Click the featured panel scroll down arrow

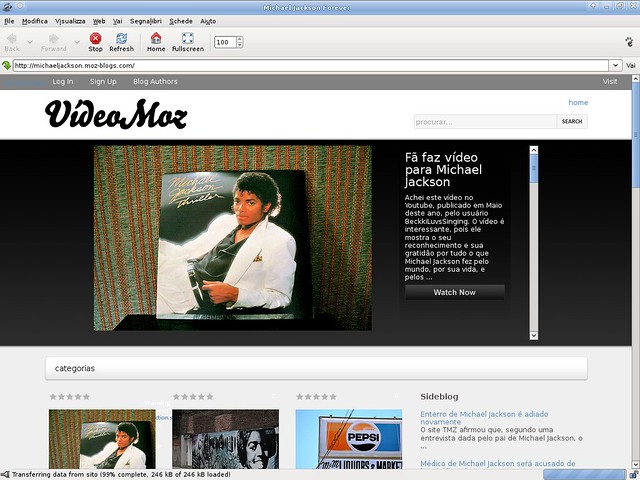[x=533, y=336]
